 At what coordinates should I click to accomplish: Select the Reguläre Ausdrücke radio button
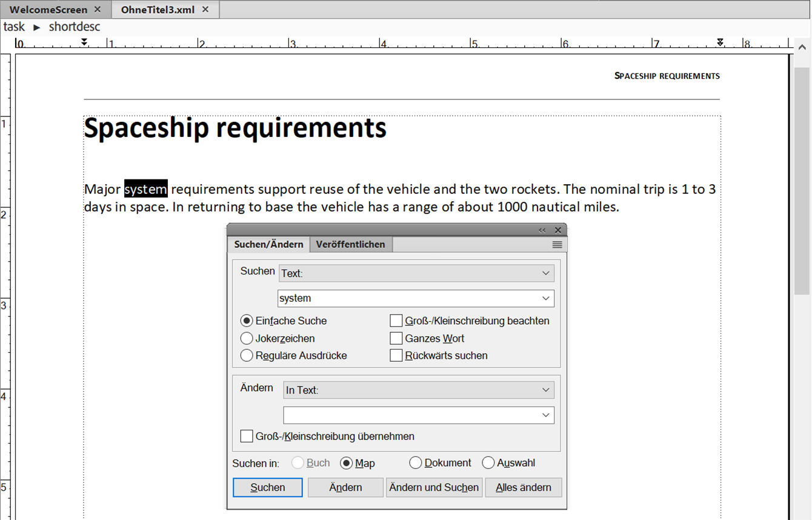(x=247, y=356)
